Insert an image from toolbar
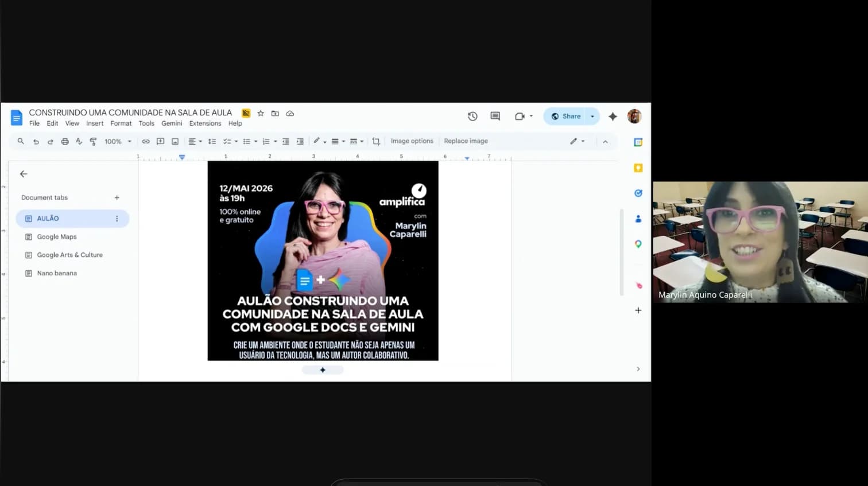 [x=175, y=141]
